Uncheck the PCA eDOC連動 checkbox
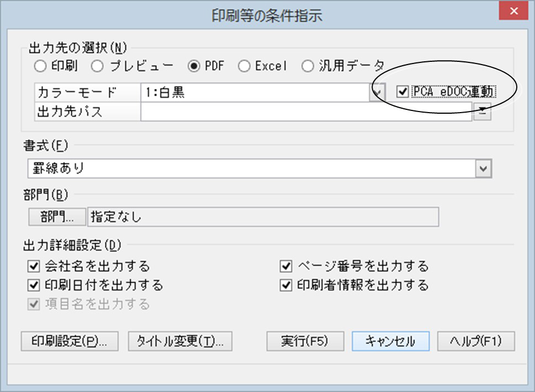The width and height of the screenshot is (535, 392). pyautogui.click(x=402, y=92)
